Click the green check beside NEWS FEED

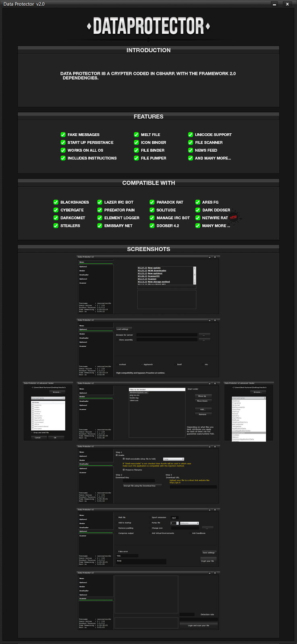click(x=191, y=150)
